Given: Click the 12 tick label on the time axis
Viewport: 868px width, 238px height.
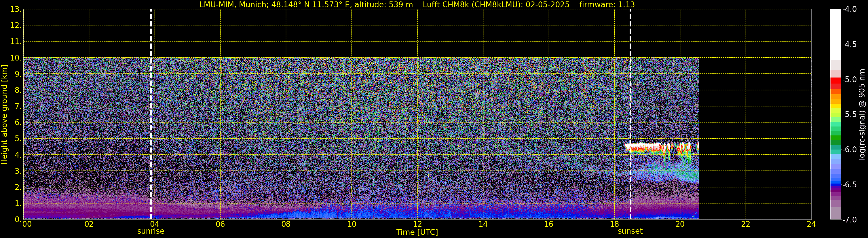Looking at the screenshot, I should click(x=417, y=224).
